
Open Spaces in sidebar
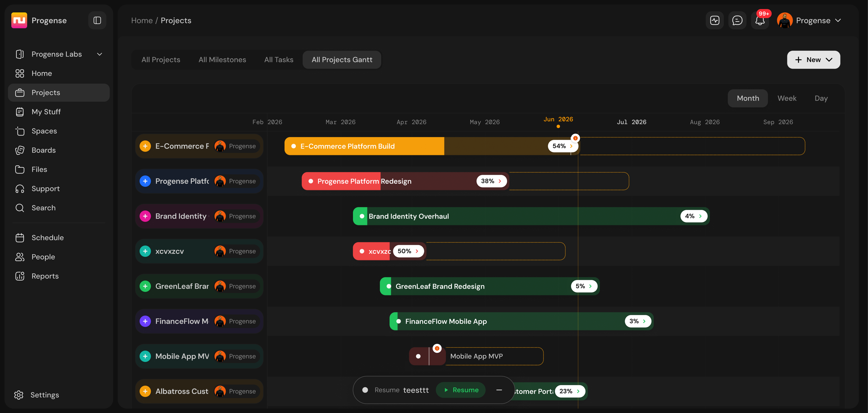point(59,131)
